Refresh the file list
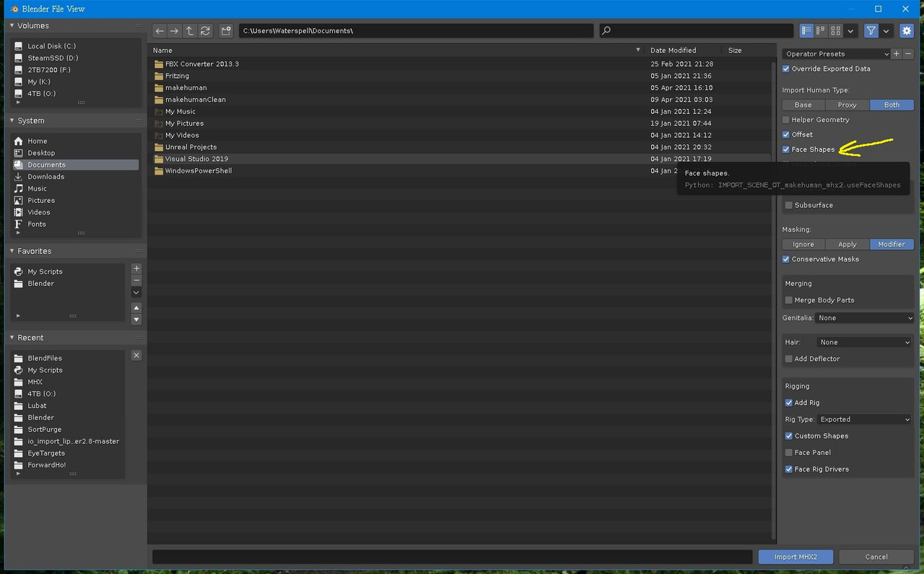Screen dimensions: 924x574 205,31
